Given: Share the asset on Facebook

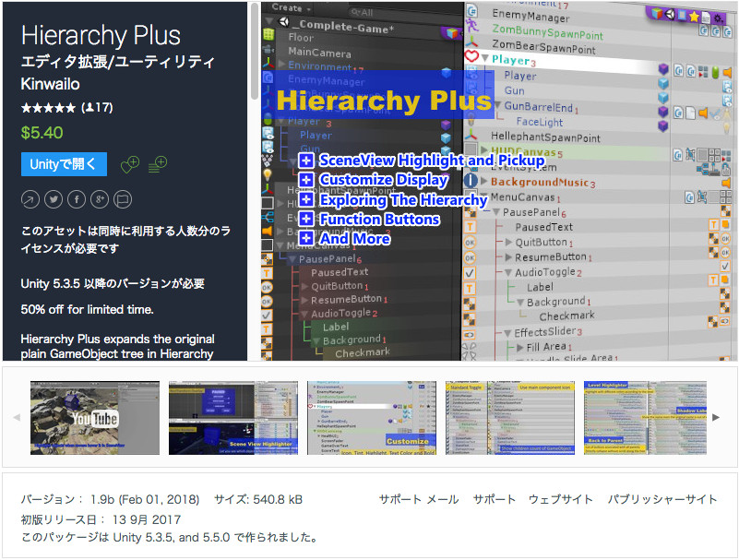Looking at the screenshot, I should click(x=77, y=199).
